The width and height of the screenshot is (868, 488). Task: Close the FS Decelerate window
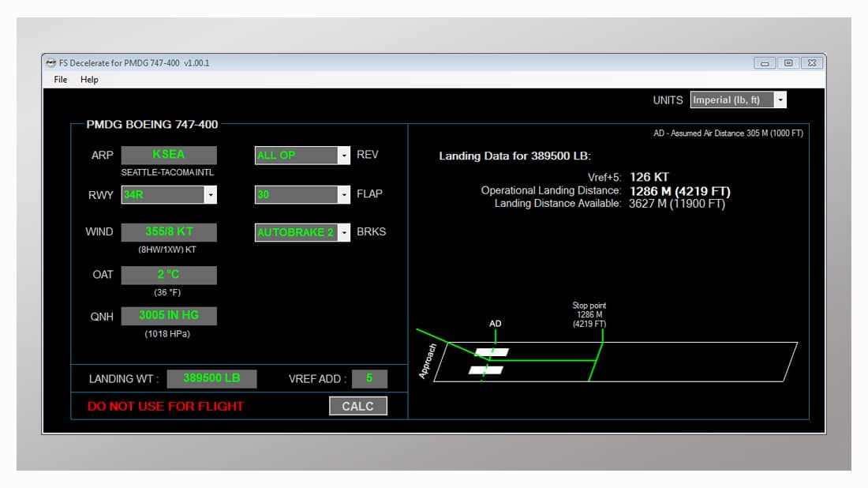(812, 63)
